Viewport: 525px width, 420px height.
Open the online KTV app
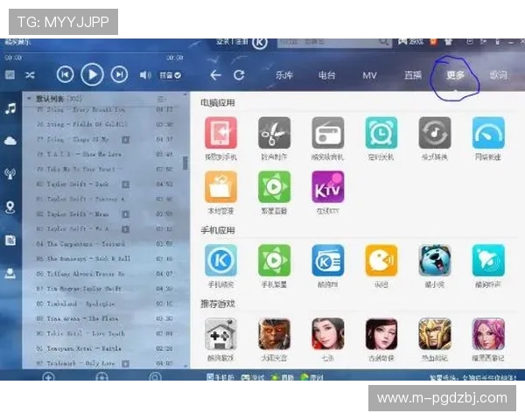point(328,187)
